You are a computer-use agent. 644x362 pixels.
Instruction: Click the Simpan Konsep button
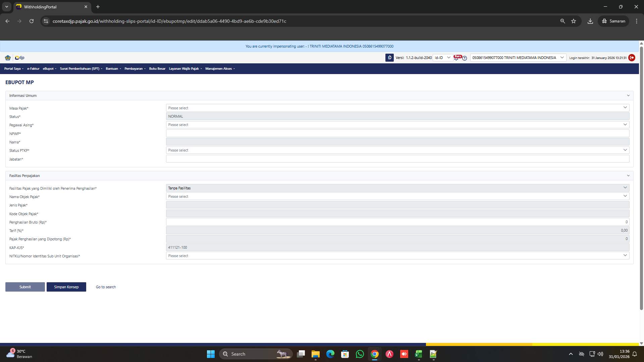[x=66, y=287]
